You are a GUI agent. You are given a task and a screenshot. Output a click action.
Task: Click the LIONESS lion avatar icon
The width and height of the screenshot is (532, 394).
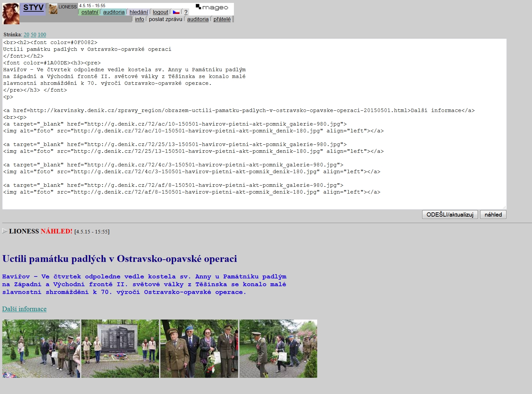point(53,9)
